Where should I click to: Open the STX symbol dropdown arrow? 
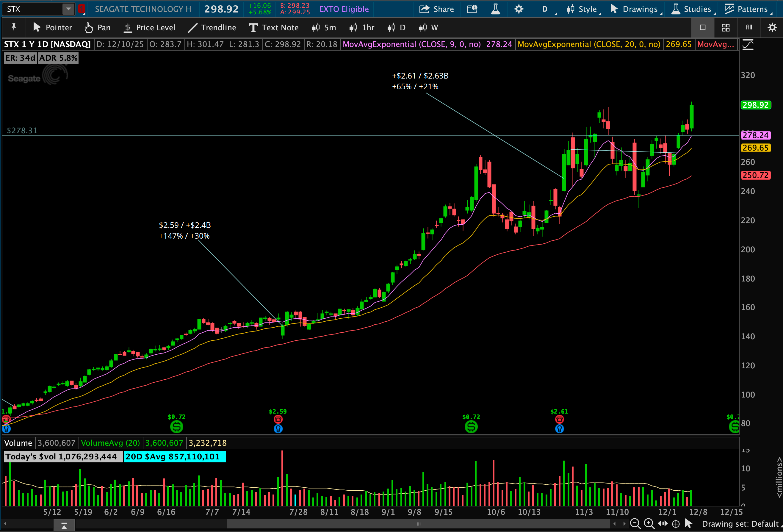click(68, 9)
